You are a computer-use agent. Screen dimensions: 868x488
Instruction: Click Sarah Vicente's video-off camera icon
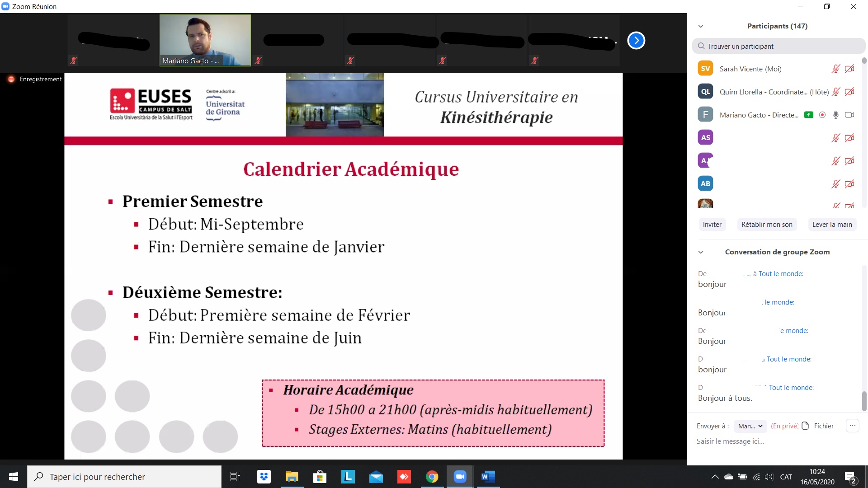849,69
